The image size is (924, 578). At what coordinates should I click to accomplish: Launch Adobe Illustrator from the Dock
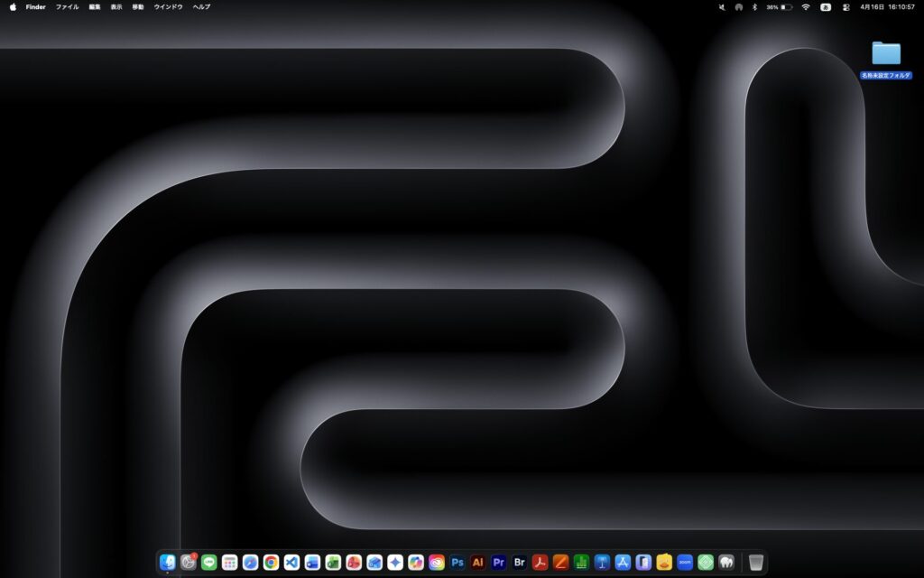[x=477, y=563]
